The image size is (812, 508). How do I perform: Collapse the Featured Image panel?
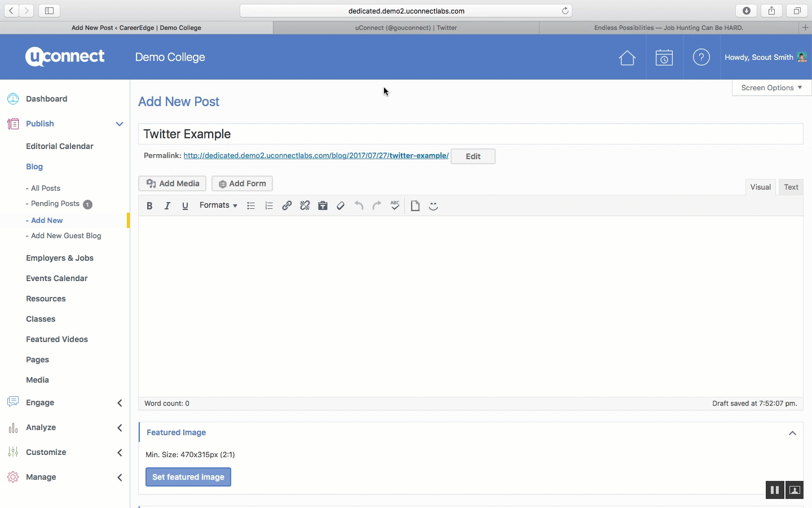pyautogui.click(x=792, y=433)
